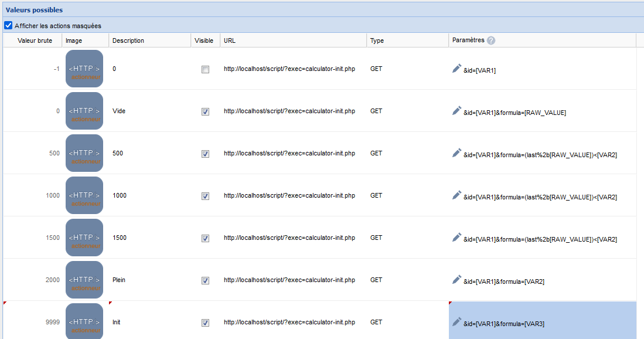
Task: Edit the Init row parameters
Action: tap(457, 322)
